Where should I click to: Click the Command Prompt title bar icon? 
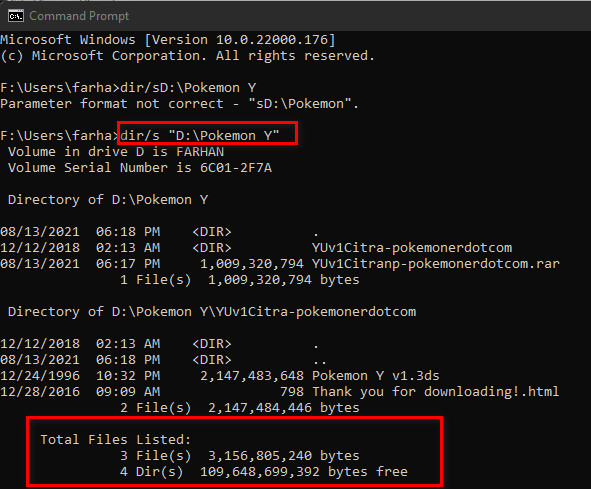click(x=16, y=16)
